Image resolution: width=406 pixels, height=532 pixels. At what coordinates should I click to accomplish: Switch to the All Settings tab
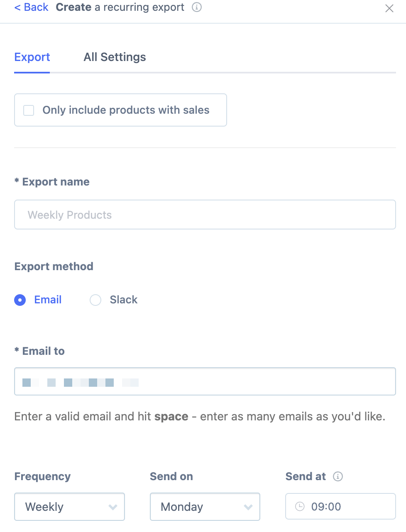tap(115, 57)
